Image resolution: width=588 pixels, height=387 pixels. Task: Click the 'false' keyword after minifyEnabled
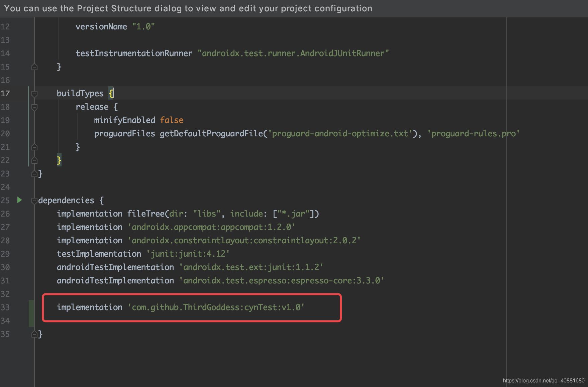(x=172, y=120)
